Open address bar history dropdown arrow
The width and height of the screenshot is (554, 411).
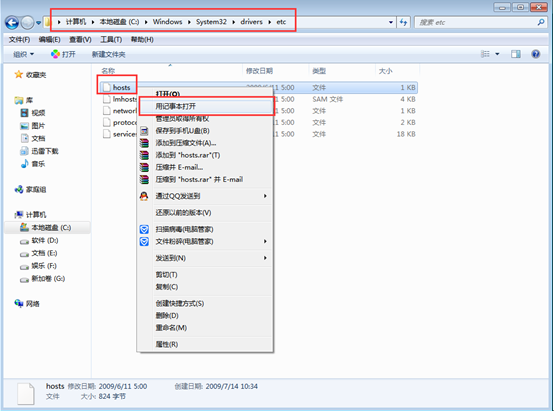click(391, 22)
